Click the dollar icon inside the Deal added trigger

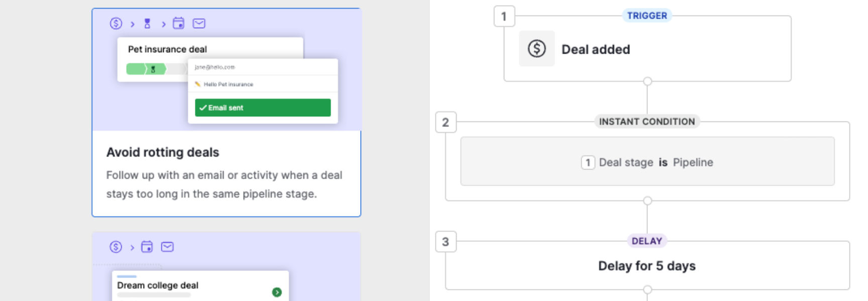536,49
